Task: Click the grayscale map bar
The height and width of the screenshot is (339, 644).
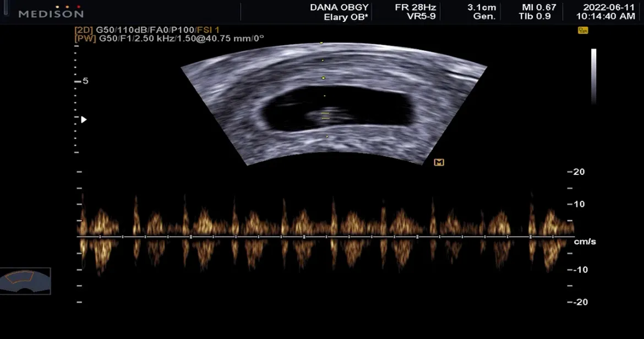Action: pyautogui.click(x=593, y=76)
